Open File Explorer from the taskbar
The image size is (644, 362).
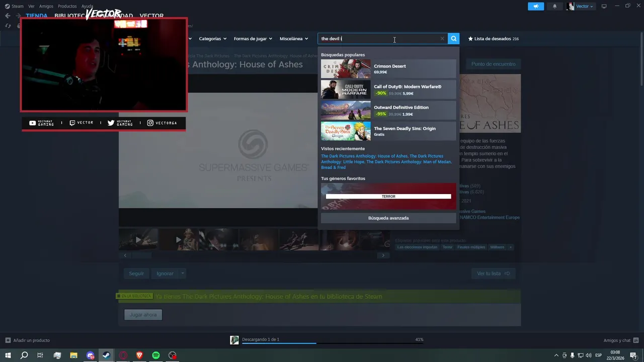pyautogui.click(x=73, y=355)
